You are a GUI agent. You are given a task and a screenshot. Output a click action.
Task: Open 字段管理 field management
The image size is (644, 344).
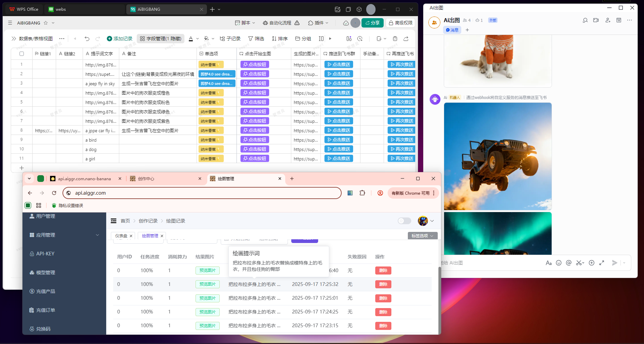[x=161, y=39]
